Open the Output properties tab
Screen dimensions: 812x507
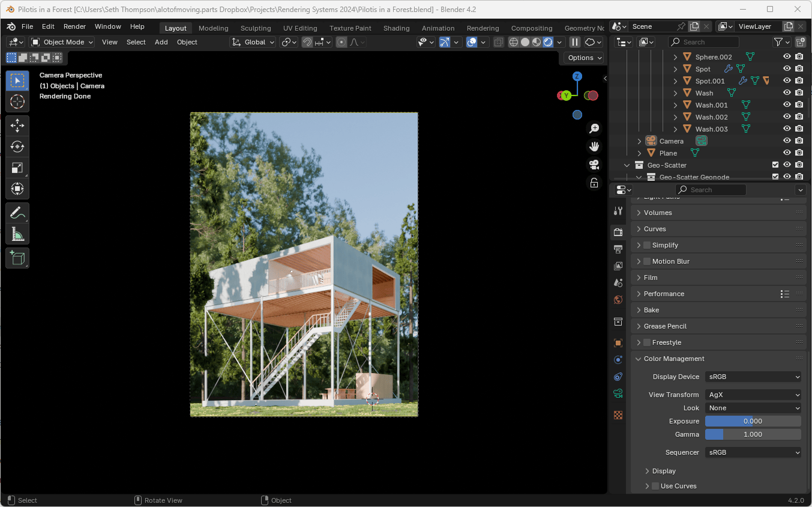click(x=618, y=249)
